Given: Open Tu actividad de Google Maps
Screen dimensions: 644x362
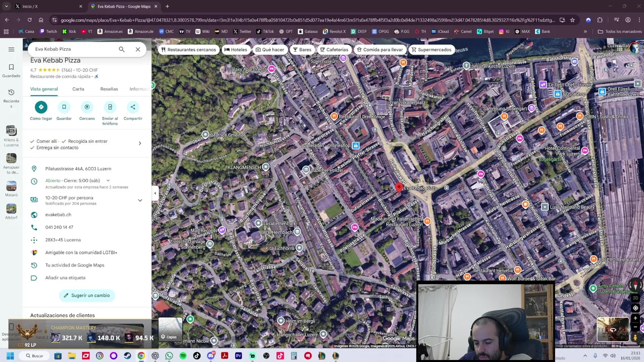Looking at the screenshot, I should [75, 265].
